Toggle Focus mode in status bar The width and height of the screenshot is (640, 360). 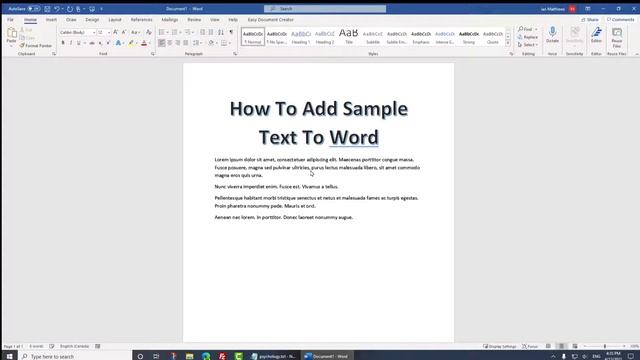coord(530,346)
